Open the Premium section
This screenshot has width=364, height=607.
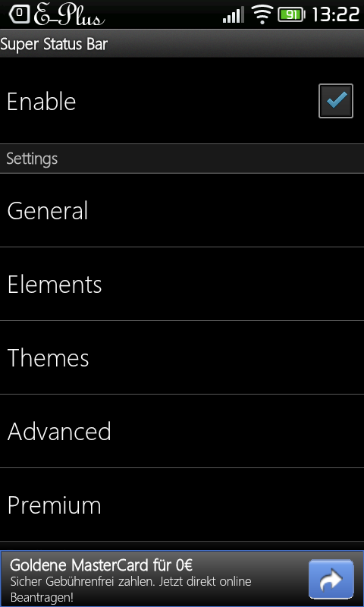pos(182,505)
